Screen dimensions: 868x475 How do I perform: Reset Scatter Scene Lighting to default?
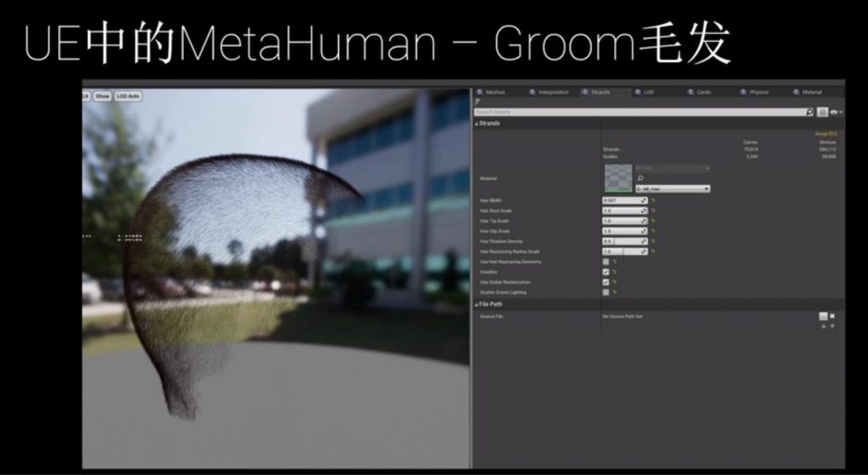(615, 293)
